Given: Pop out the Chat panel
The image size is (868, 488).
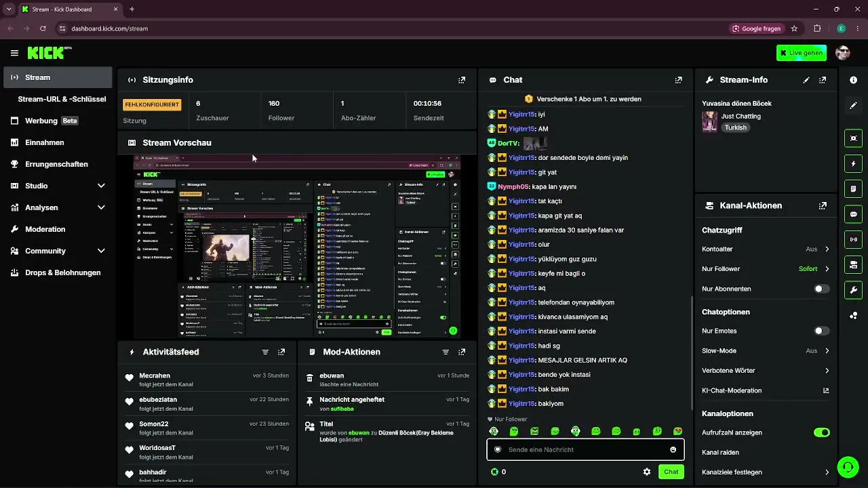Looking at the screenshot, I should pos(678,80).
